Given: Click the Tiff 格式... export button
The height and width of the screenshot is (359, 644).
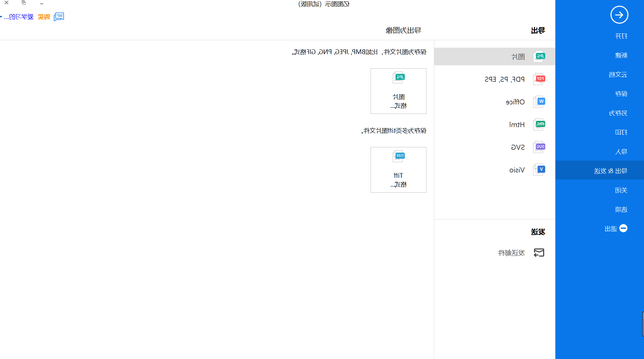Looking at the screenshot, I should pos(398,170).
